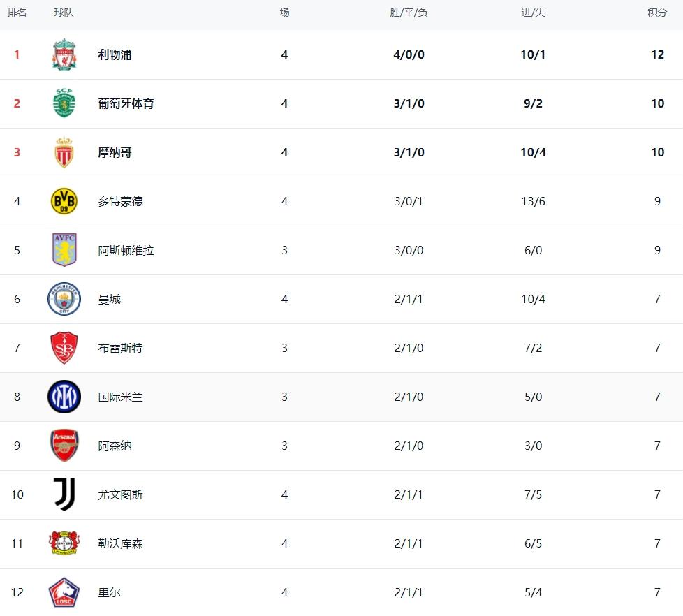
Task: Open the 阿斯顿维拉 team name link
Action: [126, 250]
